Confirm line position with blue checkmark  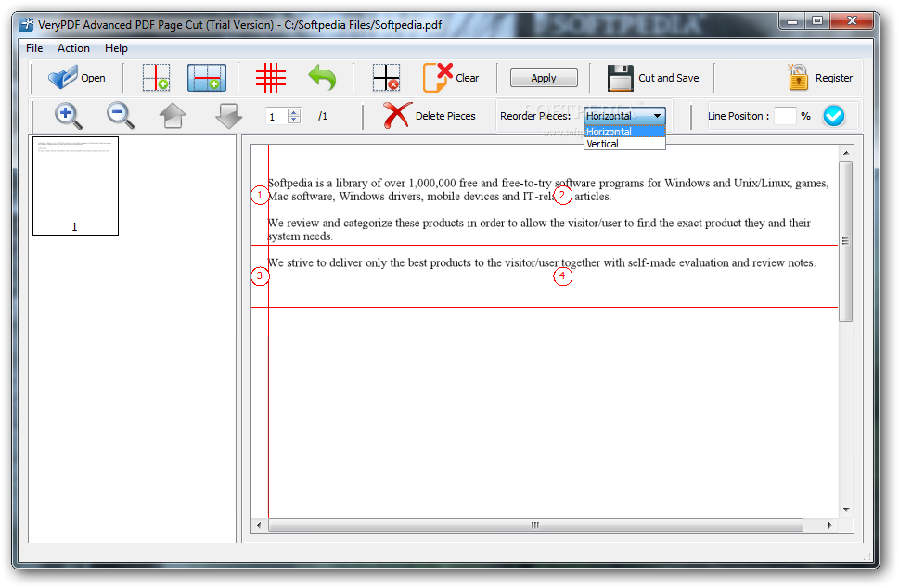coord(834,116)
